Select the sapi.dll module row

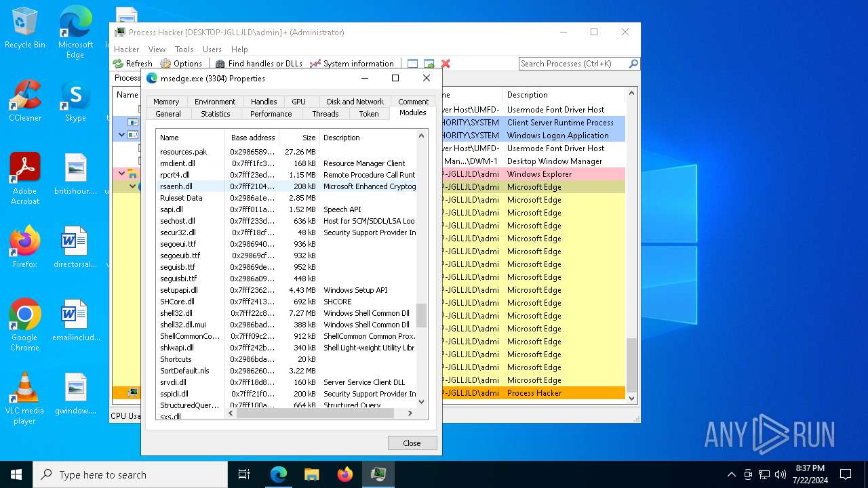tap(286, 209)
